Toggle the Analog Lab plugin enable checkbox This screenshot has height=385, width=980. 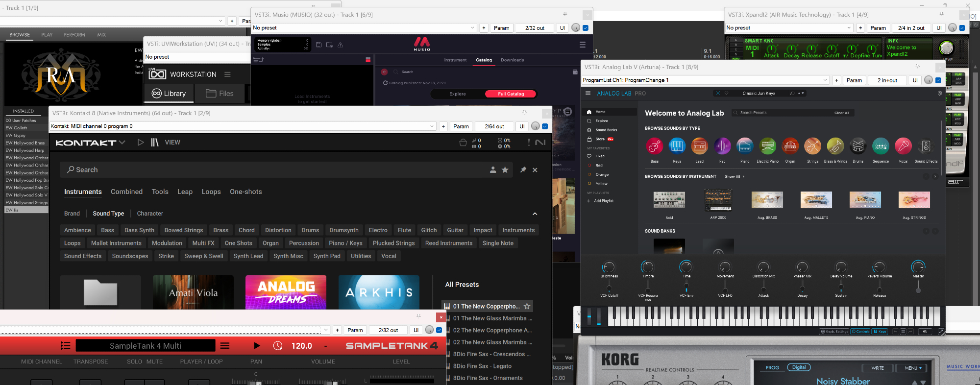point(938,80)
